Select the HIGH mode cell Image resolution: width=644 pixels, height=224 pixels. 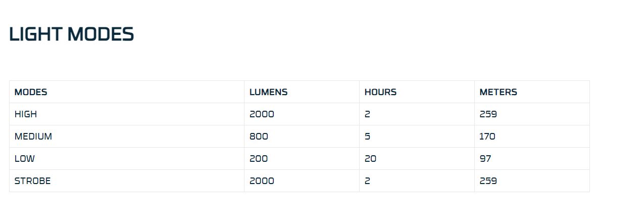[26, 114]
